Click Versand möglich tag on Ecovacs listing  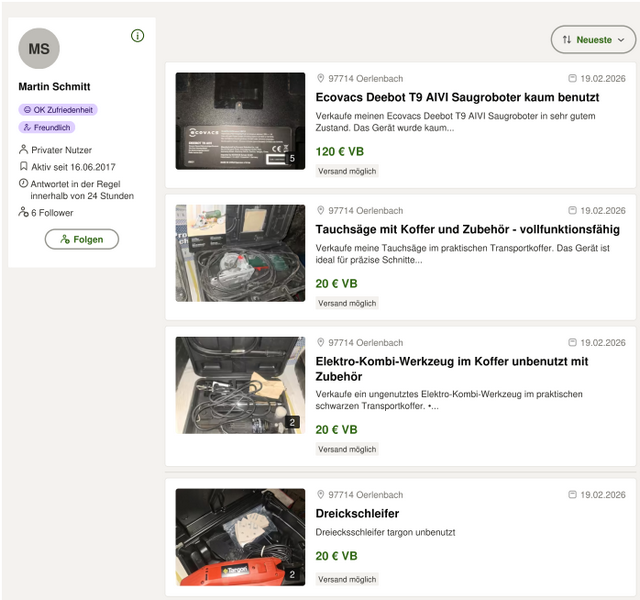pyautogui.click(x=347, y=171)
